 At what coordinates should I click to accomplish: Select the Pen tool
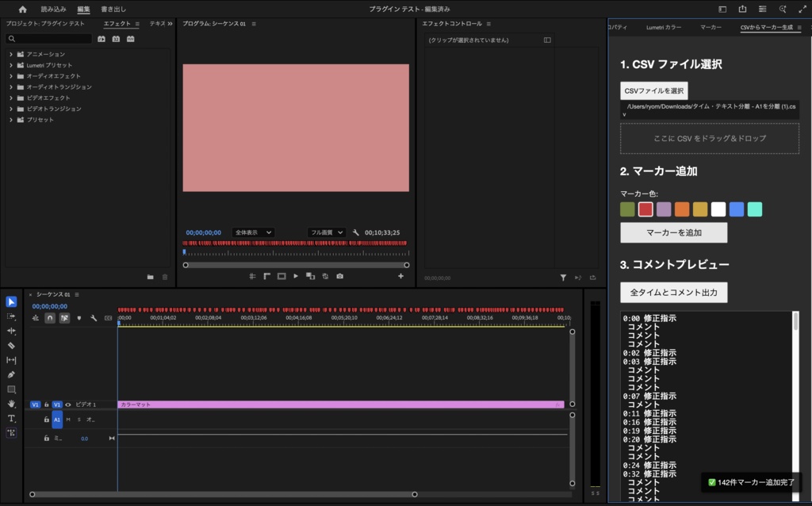11,374
